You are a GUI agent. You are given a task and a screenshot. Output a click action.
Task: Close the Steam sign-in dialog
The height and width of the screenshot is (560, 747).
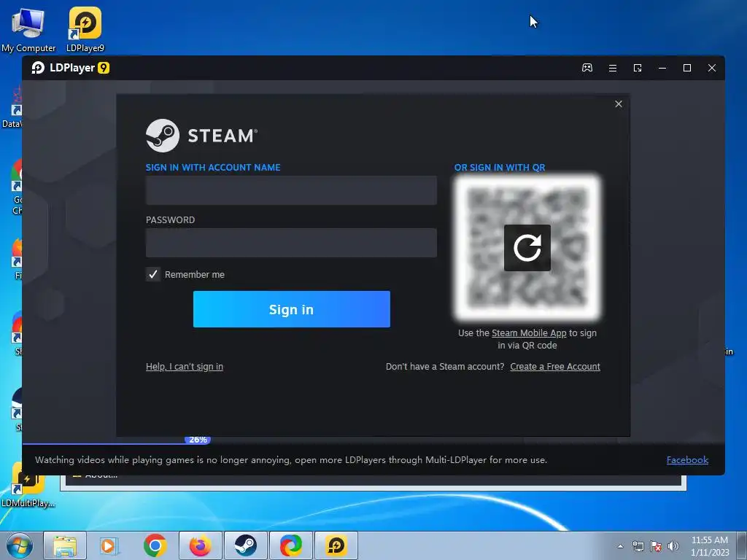(619, 104)
